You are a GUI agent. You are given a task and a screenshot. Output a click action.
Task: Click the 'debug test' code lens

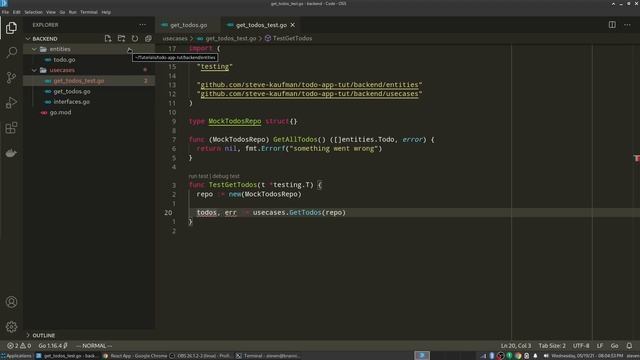pos(226,176)
